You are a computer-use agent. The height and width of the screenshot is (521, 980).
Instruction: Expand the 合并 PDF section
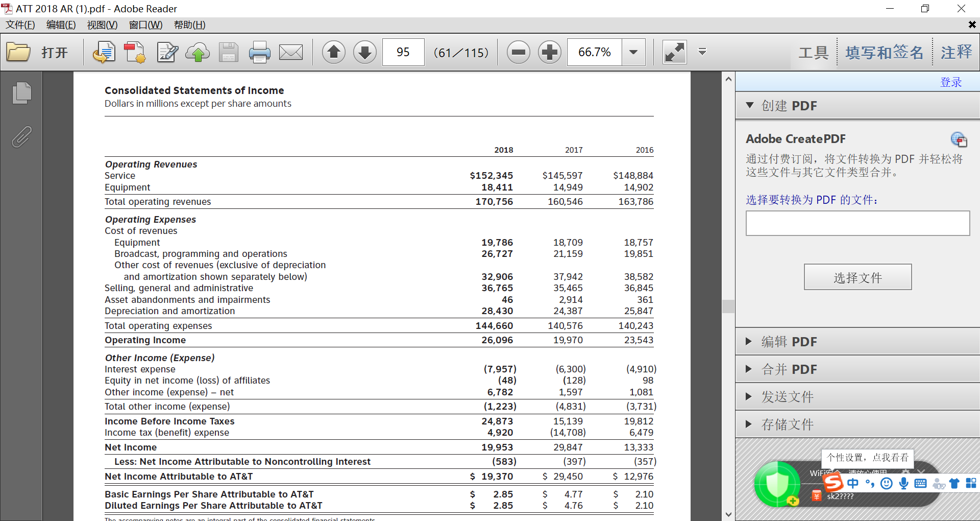(857, 369)
